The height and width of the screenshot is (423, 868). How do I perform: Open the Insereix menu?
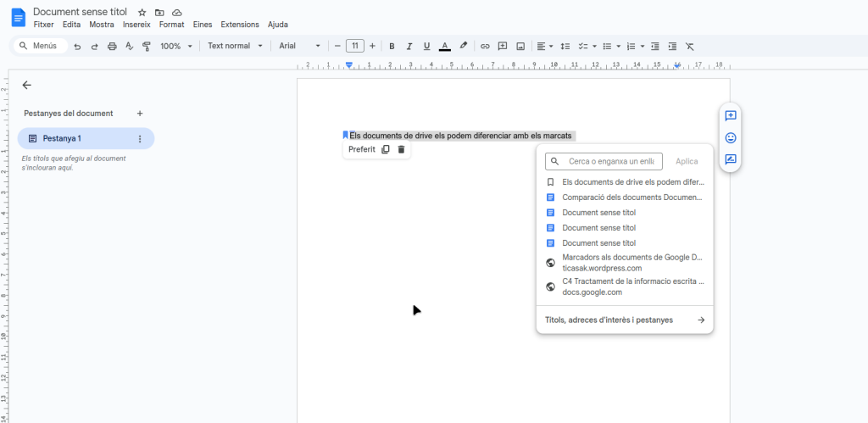coord(136,25)
